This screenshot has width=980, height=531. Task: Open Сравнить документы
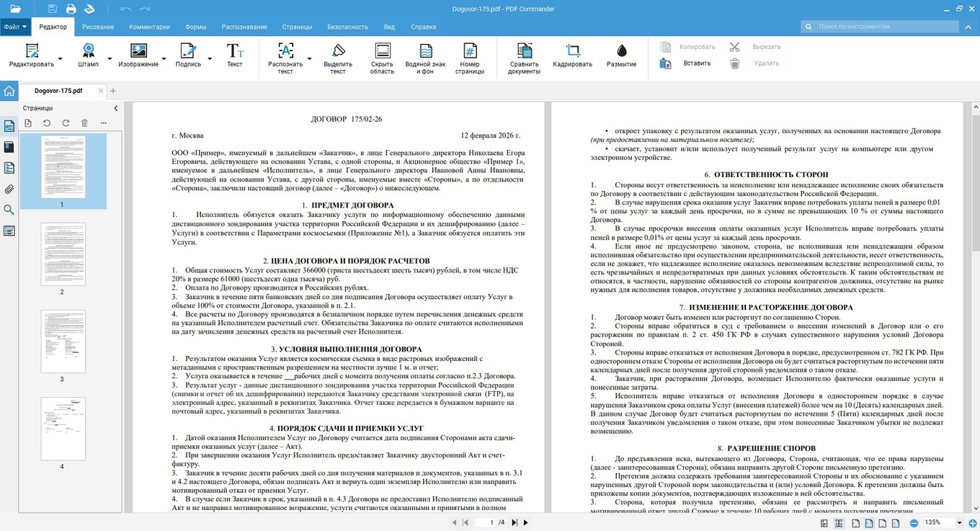pos(524,58)
